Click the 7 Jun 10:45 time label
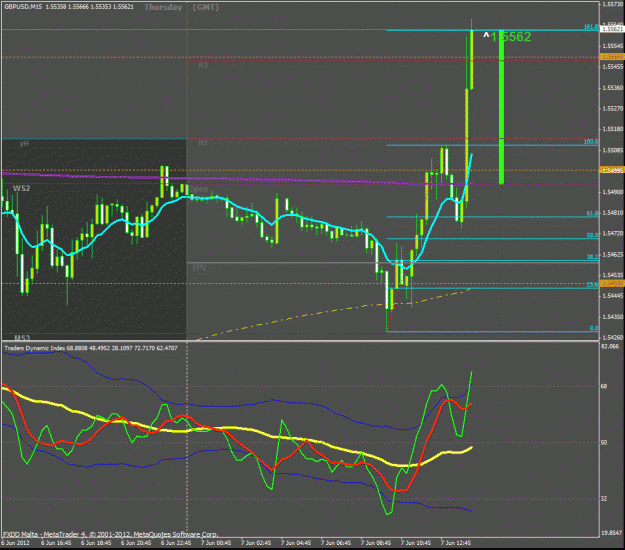 pos(416,543)
